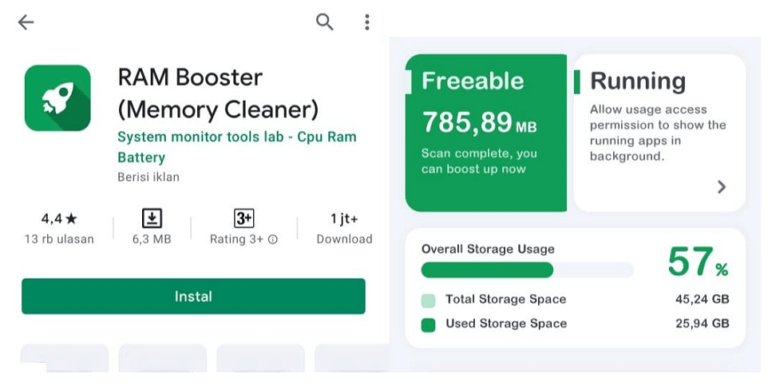
Task: Open the System monitor tools lab developer link
Action: (x=237, y=147)
